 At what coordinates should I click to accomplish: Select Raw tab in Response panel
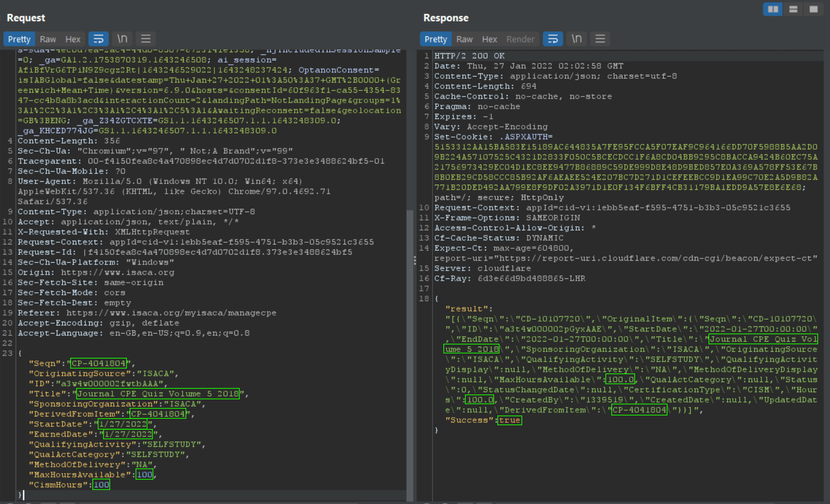[464, 39]
